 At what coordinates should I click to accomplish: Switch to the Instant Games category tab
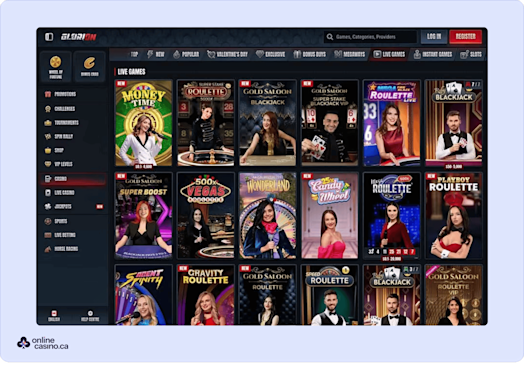point(433,54)
